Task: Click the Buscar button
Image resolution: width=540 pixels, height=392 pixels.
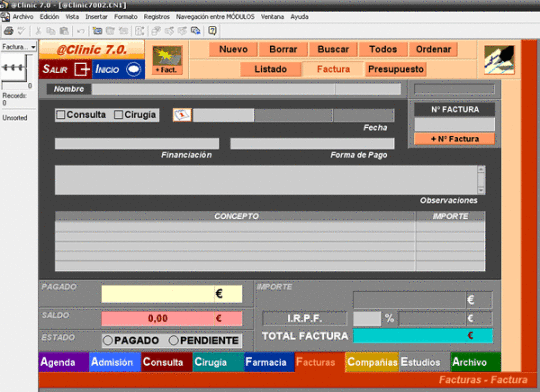Action: pos(333,49)
